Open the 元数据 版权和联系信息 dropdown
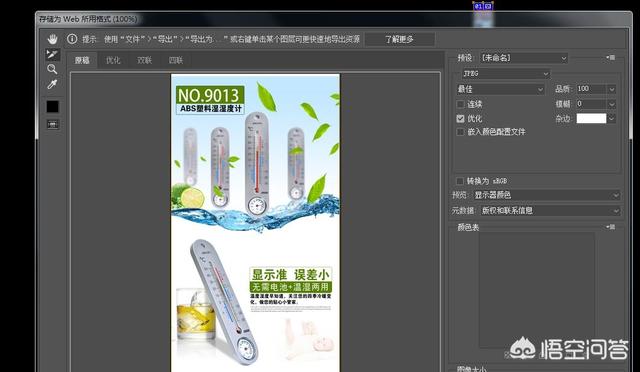The image size is (640, 372). [550, 211]
